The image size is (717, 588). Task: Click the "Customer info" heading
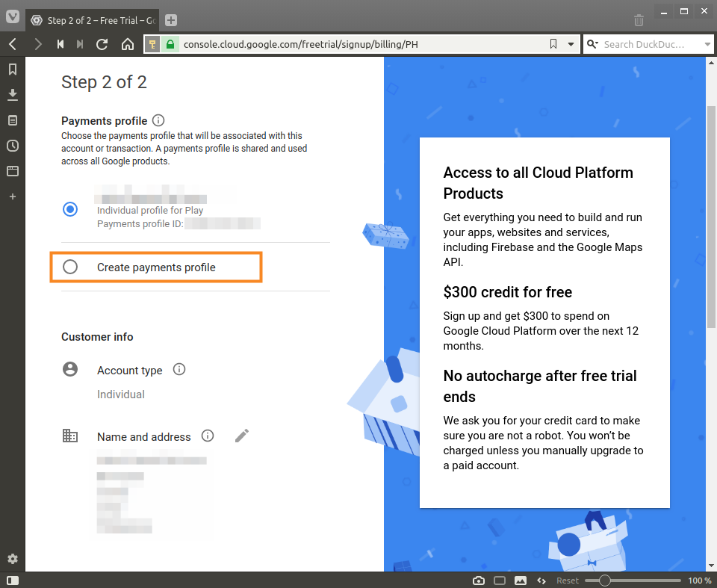tap(97, 337)
